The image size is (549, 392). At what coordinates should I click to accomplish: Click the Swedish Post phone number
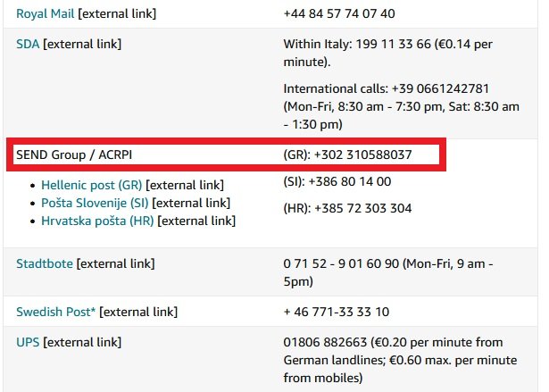click(337, 312)
